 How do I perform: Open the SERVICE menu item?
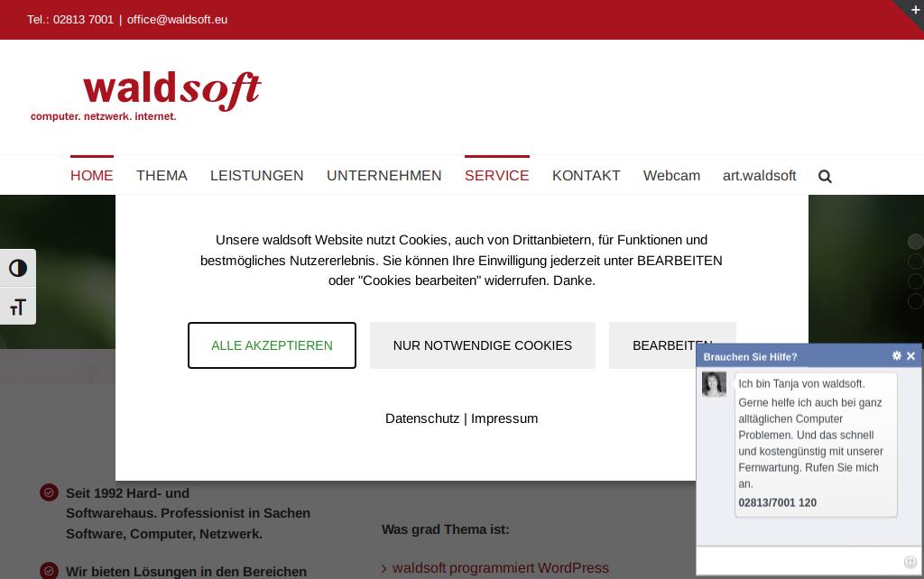coord(497,176)
